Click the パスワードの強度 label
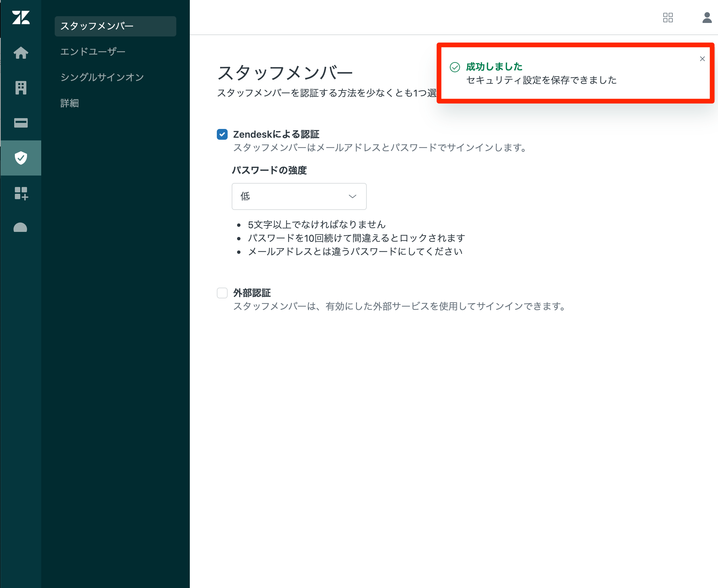Screen dimensions: 718x588 coord(270,170)
